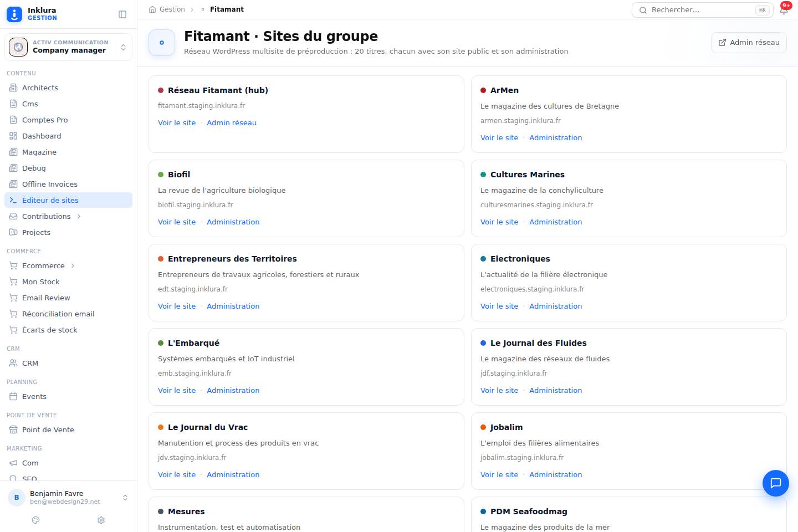This screenshot has height=532, width=798.
Task: Open Voir le site for L'Embarqué
Action: pos(177,391)
